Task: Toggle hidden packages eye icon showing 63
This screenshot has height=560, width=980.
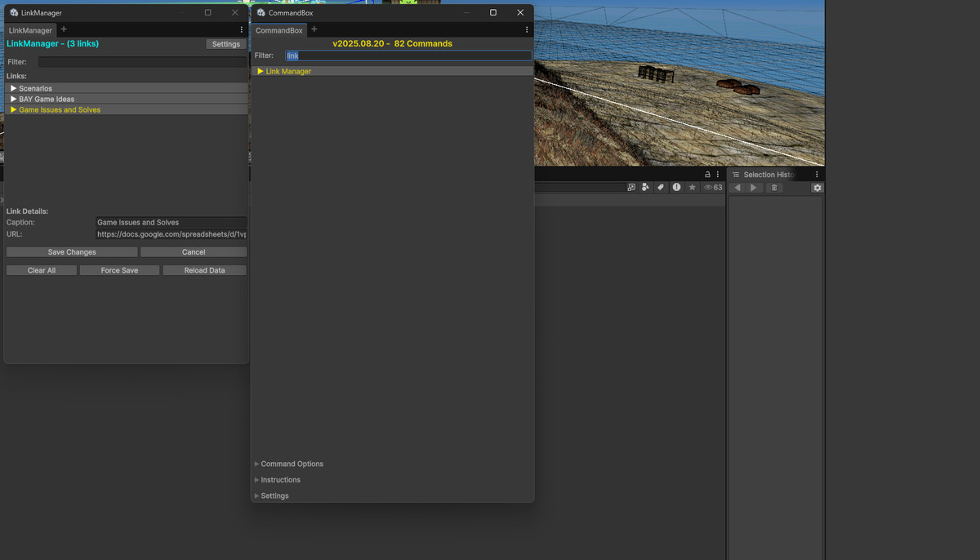Action: [x=713, y=188]
